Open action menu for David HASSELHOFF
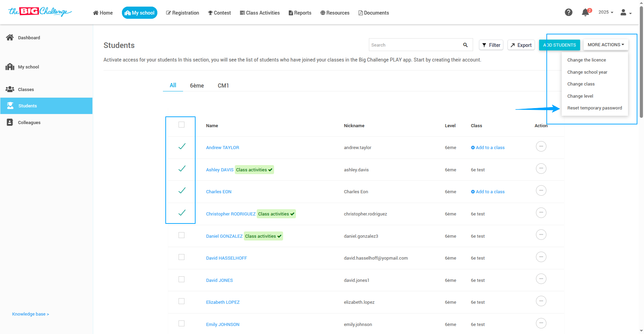The height and width of the screenshot is (334, 644). 541,257
